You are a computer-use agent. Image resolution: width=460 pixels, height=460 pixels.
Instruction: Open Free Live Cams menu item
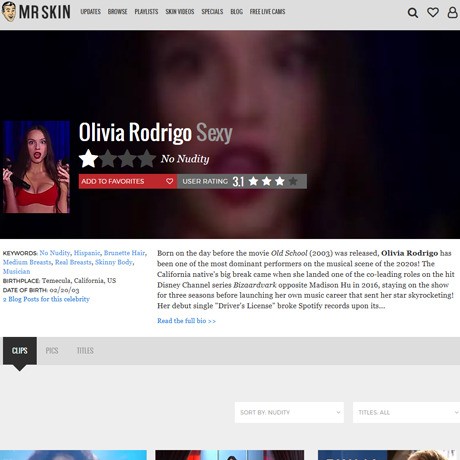267,12
